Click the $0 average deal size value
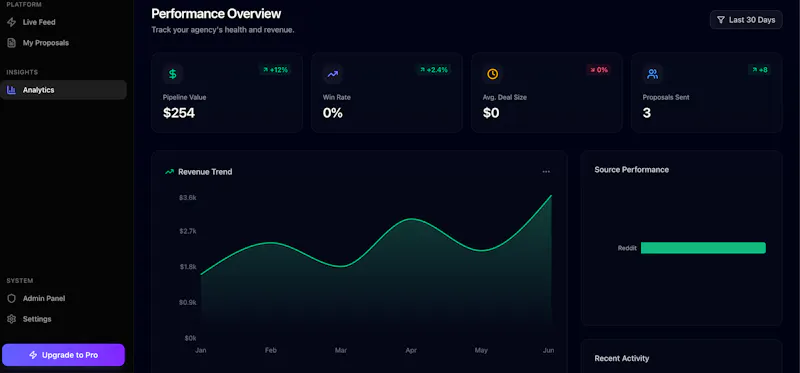Image resolution: width=800 pixels, height=373 pixels. click(x=491, y=113)
